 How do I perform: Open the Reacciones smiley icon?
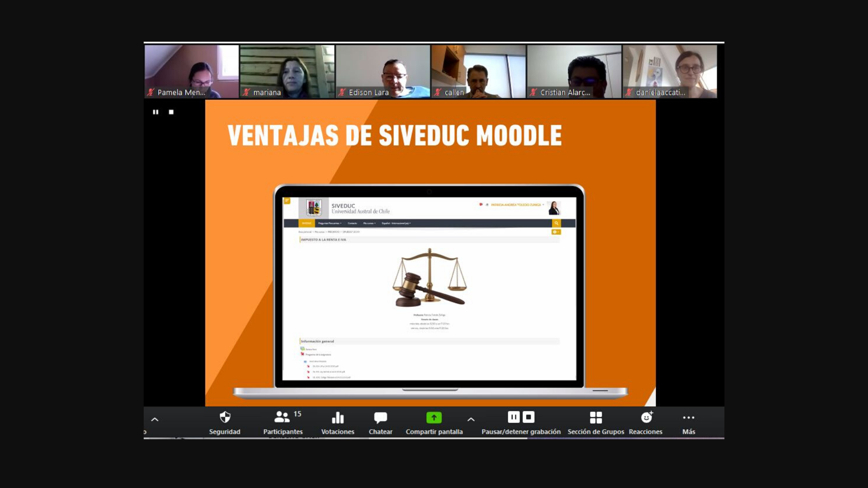(x=646, y=418)
